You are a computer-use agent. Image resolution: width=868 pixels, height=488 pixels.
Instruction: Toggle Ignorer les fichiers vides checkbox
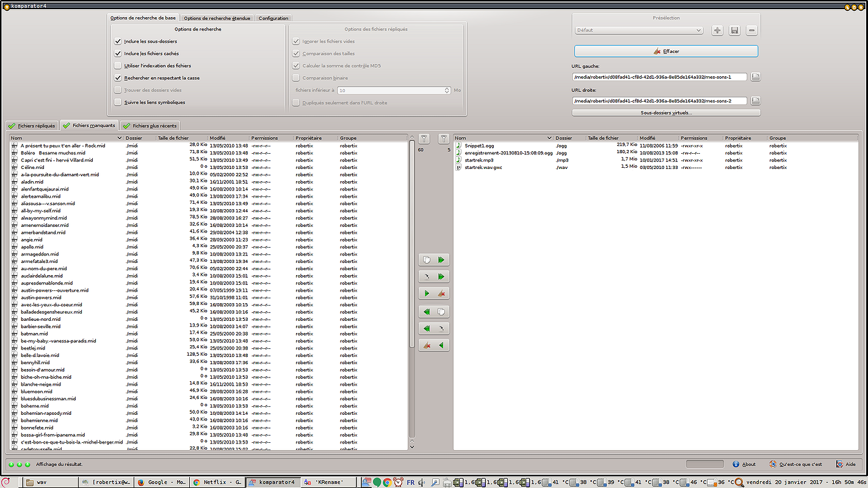297,41
